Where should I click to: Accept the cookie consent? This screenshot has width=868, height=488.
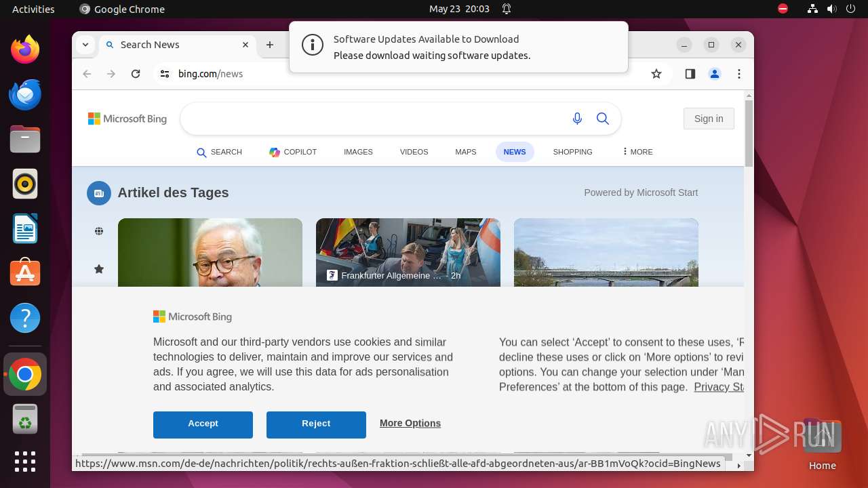click(x=203, y=424)
